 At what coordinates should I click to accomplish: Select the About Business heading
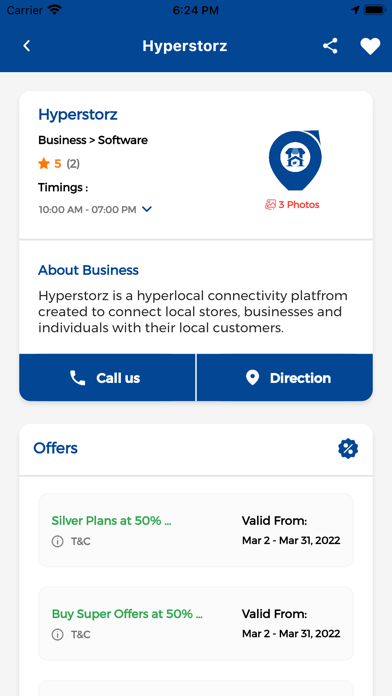coord(88,270)
